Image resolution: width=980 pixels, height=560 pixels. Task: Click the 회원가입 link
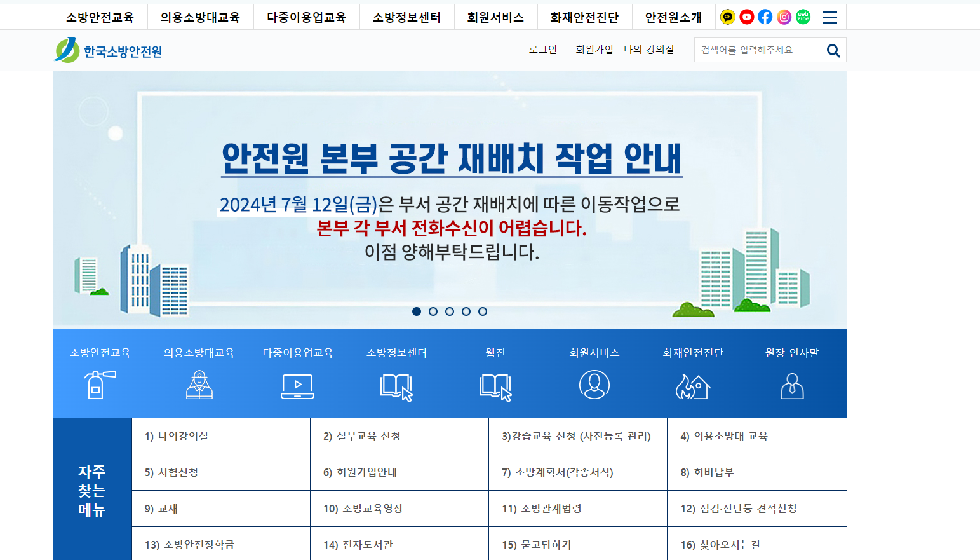coord(593,50)
